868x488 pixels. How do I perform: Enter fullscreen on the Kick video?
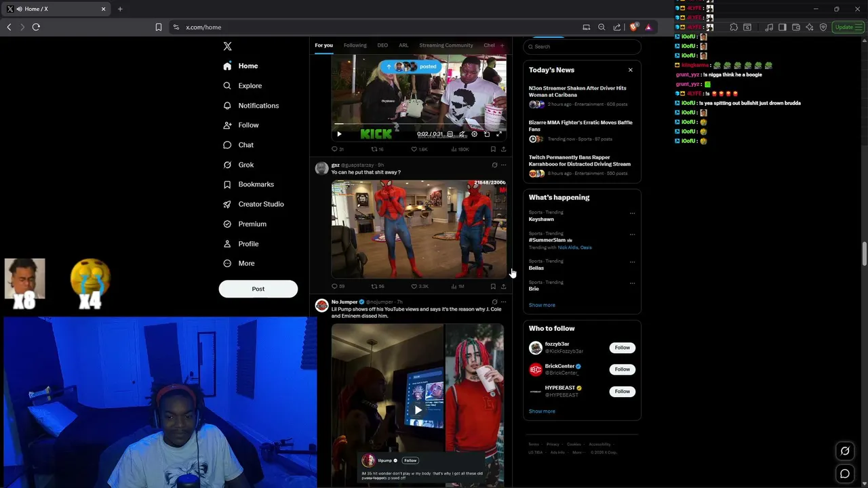(x=498, y=134)
